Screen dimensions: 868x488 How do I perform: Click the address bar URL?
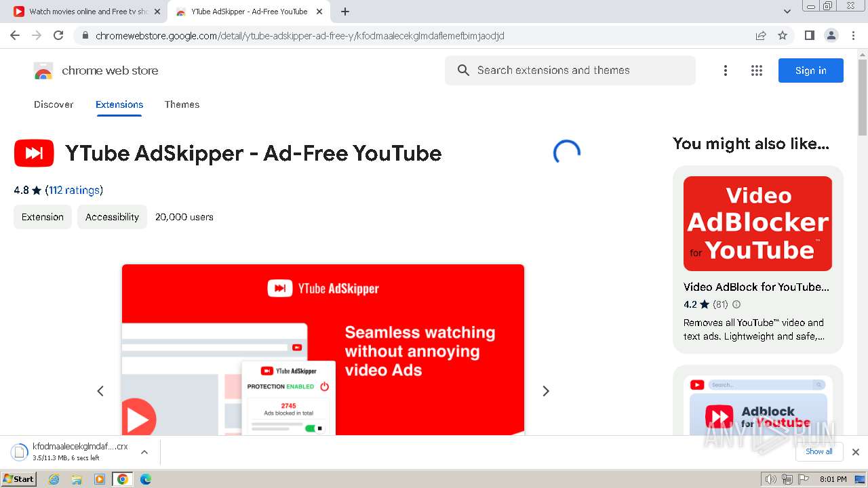[x=300, y=35]
